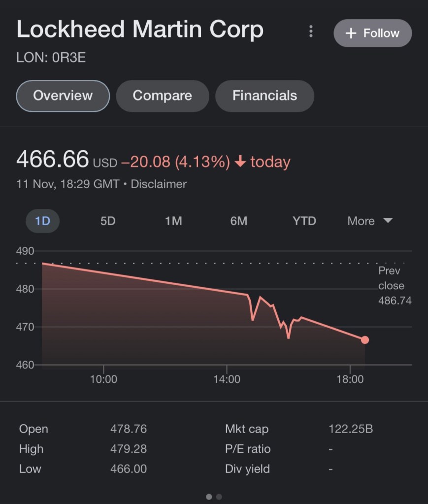The width and height of the screenshot is (428, 504).
Task: Click the Follow button
Action: 372,33
